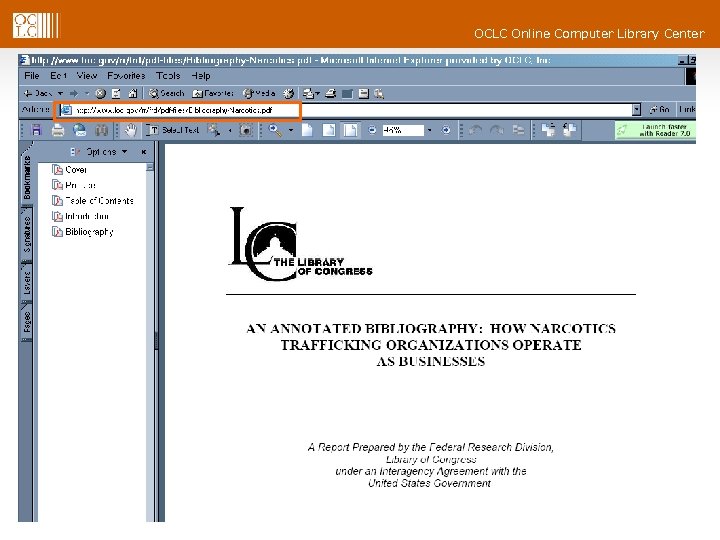
Task: Click the bookmarks panel vertical scrollbar
Action: click(150, 342)
